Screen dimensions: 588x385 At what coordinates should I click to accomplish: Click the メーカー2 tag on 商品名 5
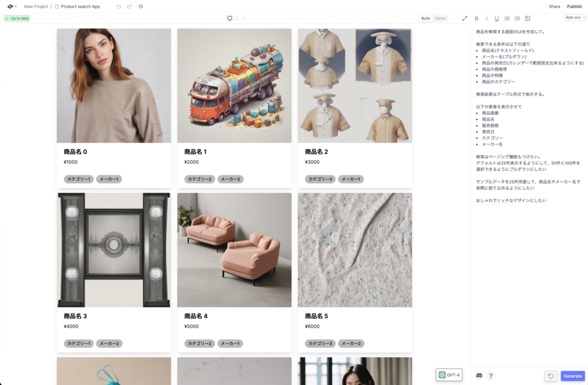tap(351, 343)
